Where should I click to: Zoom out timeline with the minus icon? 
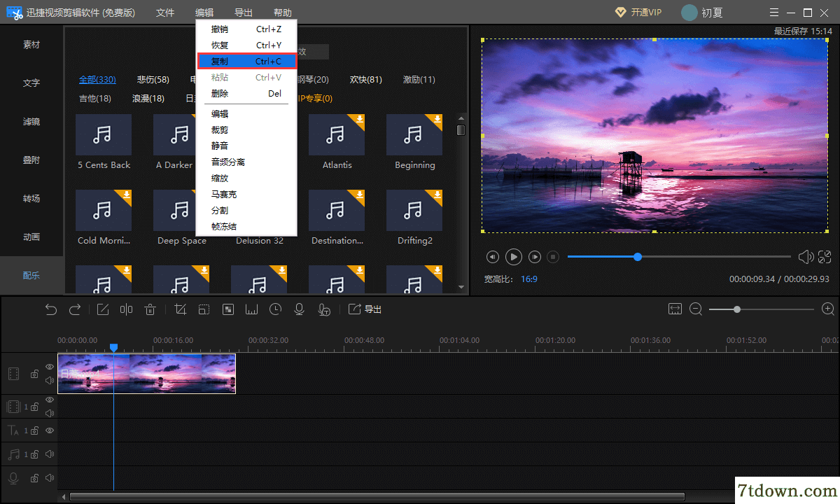point(696,309)
